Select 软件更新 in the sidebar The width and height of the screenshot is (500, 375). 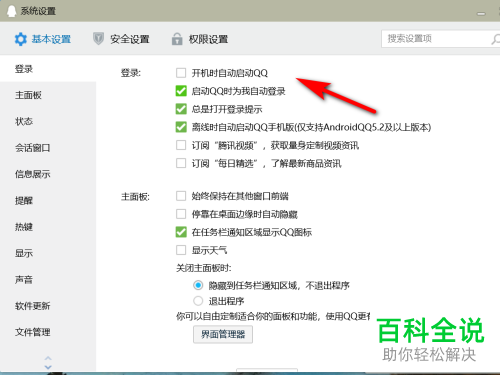pyautogui.click(x=48, y=306)
